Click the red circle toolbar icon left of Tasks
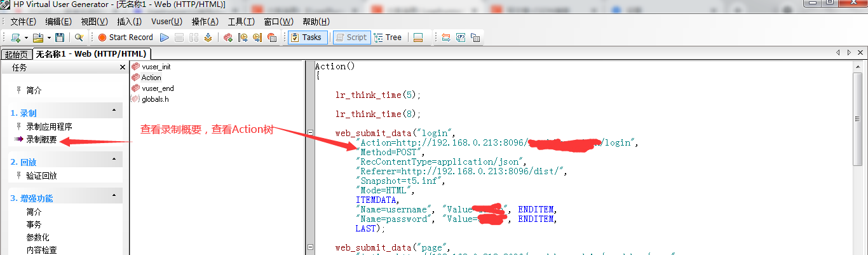 pyautogui.click(x=272, y=38)
